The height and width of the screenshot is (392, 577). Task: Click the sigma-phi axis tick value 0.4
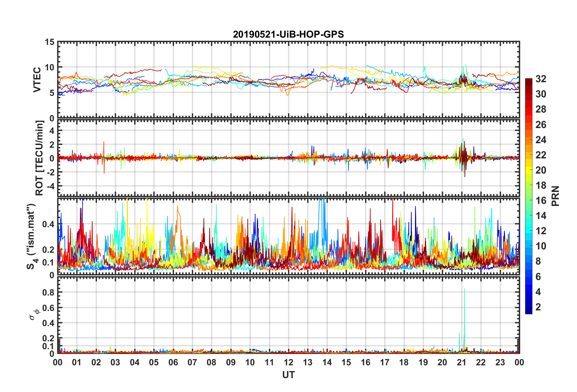pyautogui.click(x=49, y=323)
